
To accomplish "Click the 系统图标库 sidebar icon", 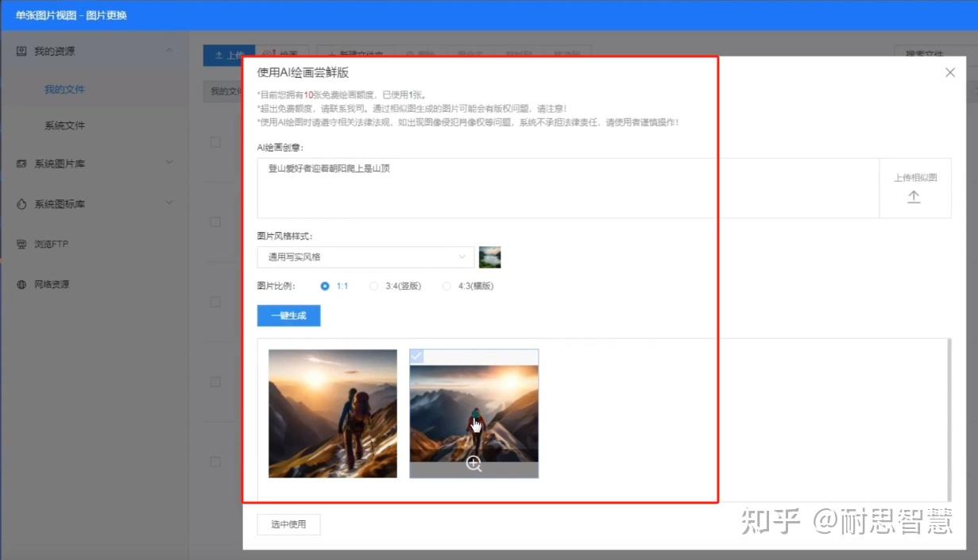I will coord(21,204).
